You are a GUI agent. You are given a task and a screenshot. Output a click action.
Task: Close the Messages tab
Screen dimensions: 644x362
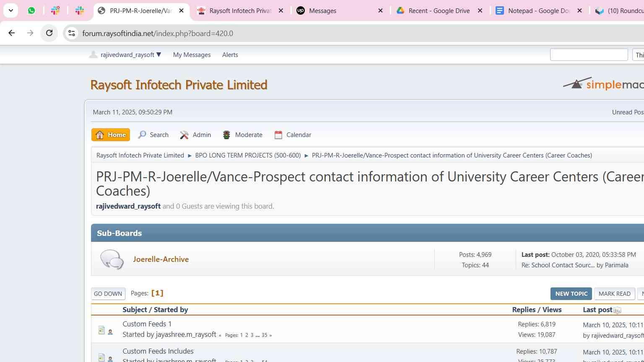[380, 10]
